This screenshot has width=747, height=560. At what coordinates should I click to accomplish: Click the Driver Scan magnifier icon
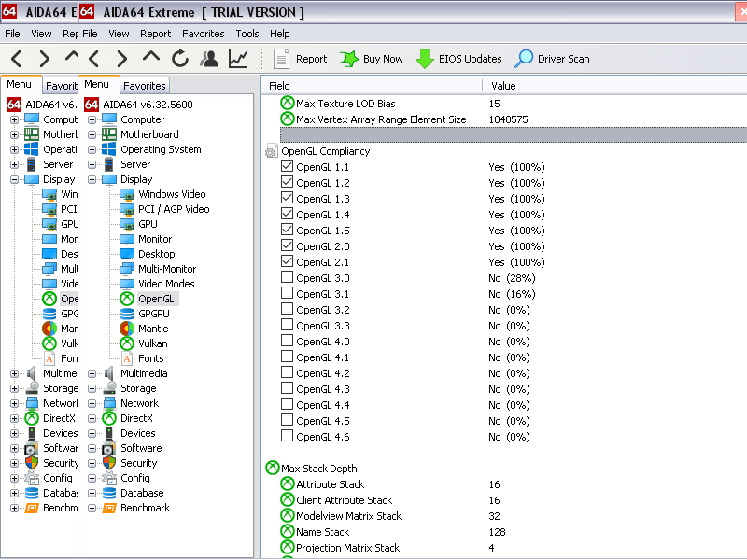[x=524, y=59]
